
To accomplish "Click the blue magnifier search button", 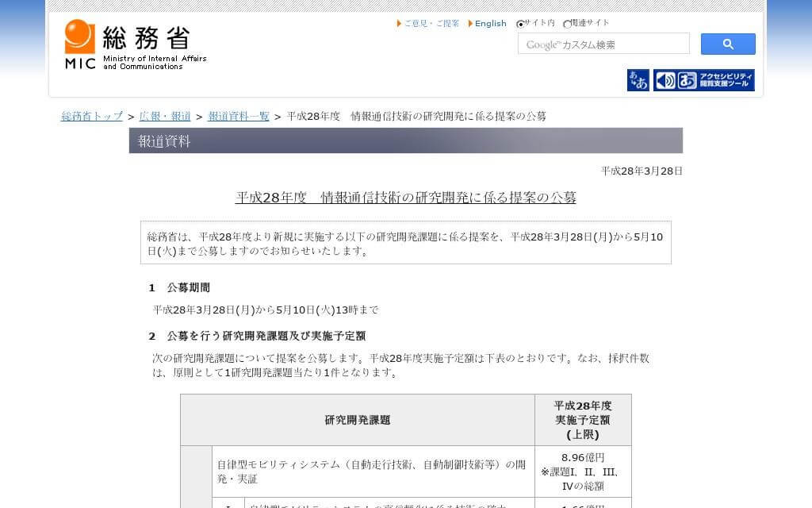I will tap(727, 44).
